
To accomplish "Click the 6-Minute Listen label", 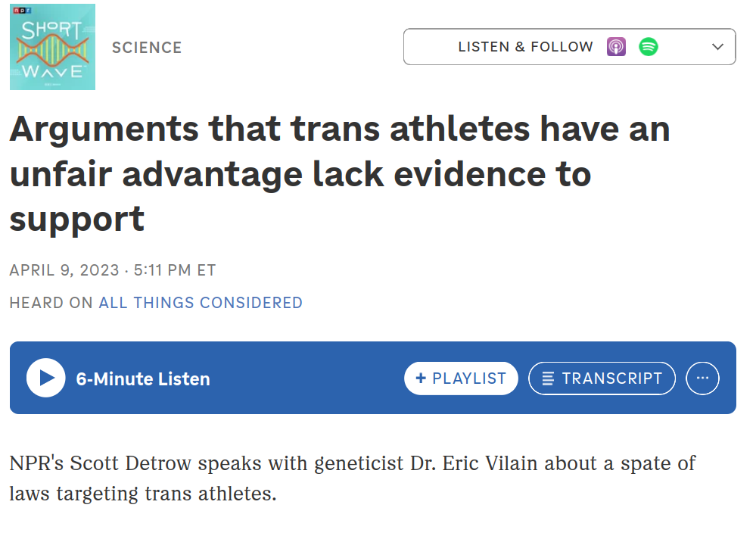I will pos(143,379).
